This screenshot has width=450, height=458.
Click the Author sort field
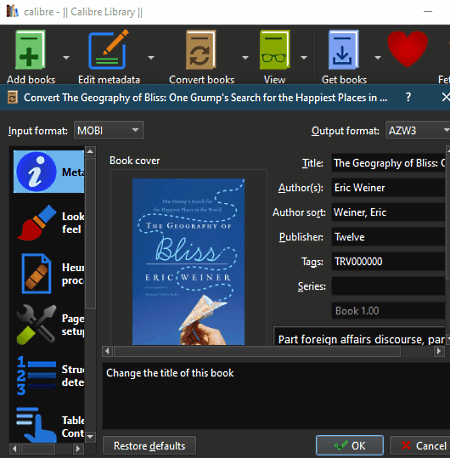pyautogui.click(x=388, y=212)
